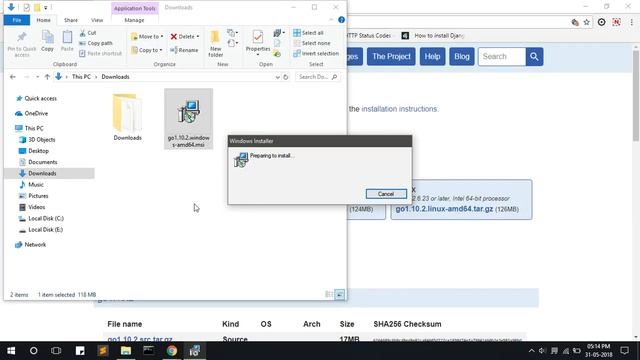Open the Delete dropdown arrow
This screenshot has width=640, height=360.
198,36
